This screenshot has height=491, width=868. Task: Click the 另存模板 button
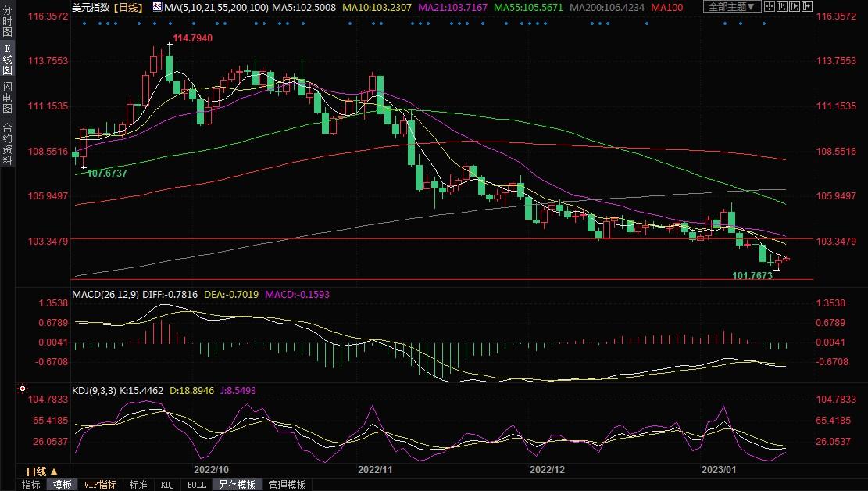pos(237,485)
